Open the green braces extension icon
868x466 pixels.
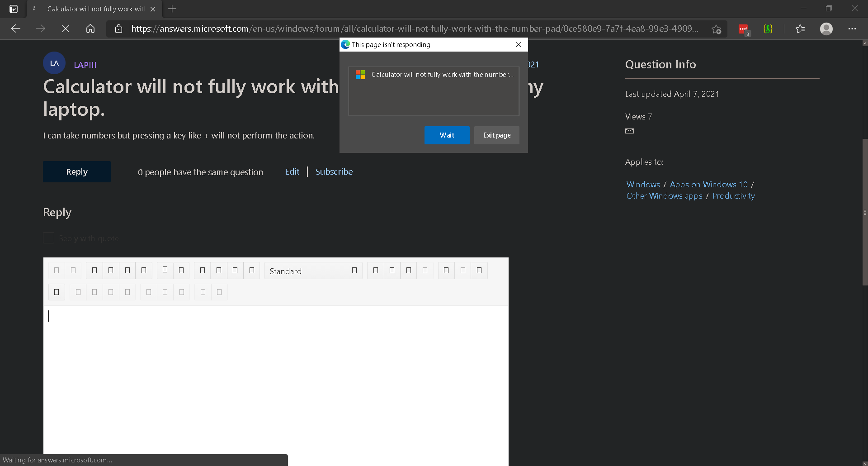click(768, 29)
